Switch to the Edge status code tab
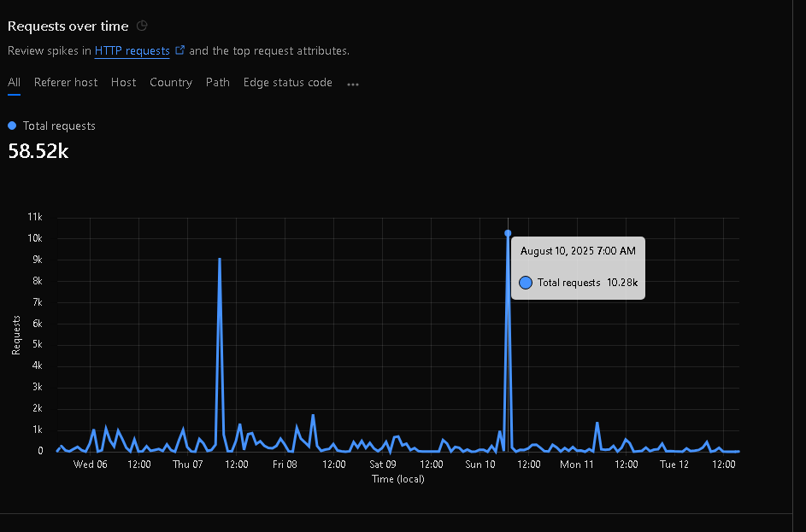This screenshot has height=532, width=806. (288, 82)
